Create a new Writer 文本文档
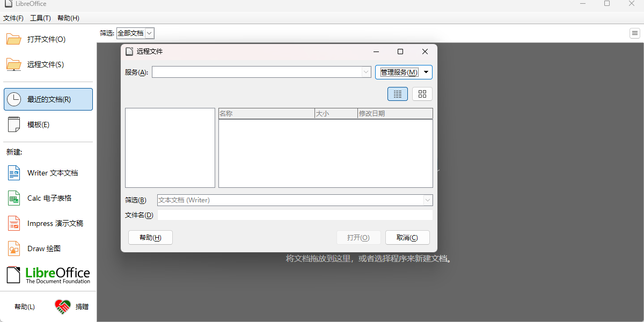Screen dimensions: 644x322 52,173
